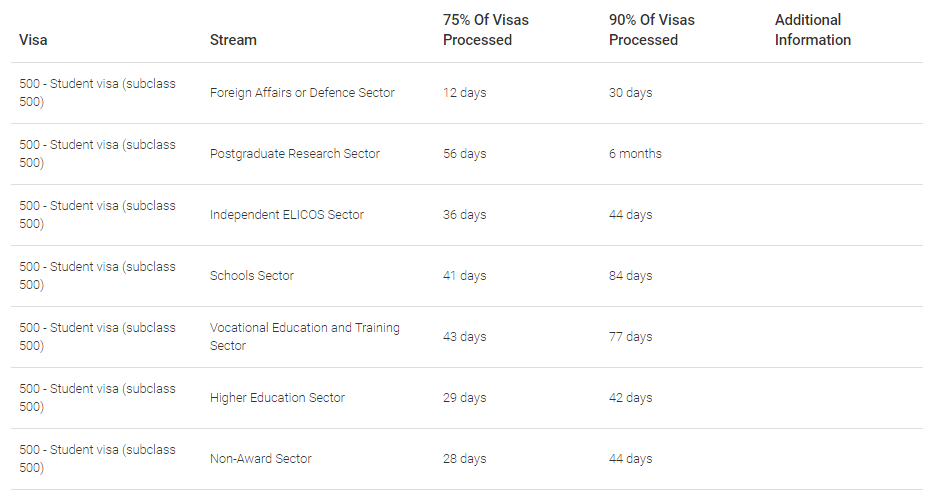Image resolution: width=940 pixels, height=500 pixels.
Task: Click the Additional Information column header
Action: click(x=812, y=30)
